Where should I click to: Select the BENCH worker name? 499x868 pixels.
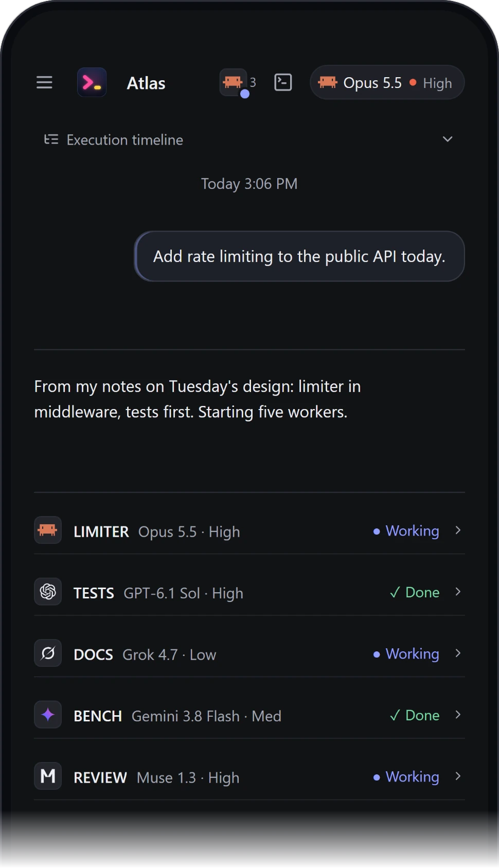98,716
